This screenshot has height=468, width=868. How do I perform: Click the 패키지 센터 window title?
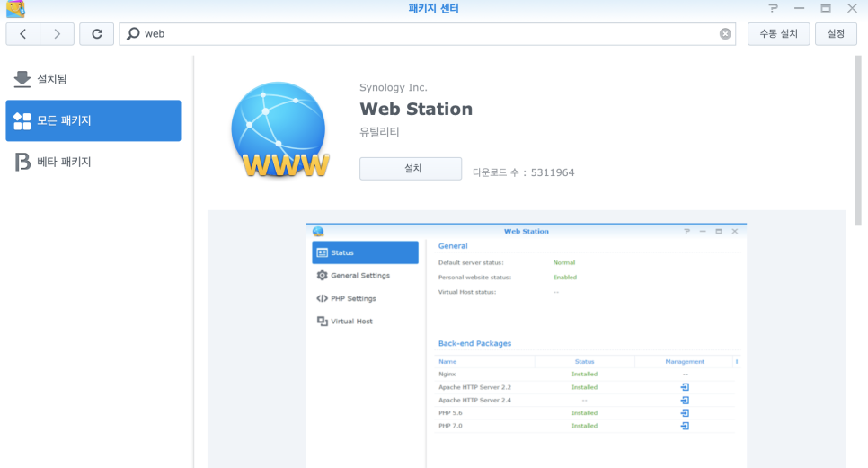(x=433, y=8)
